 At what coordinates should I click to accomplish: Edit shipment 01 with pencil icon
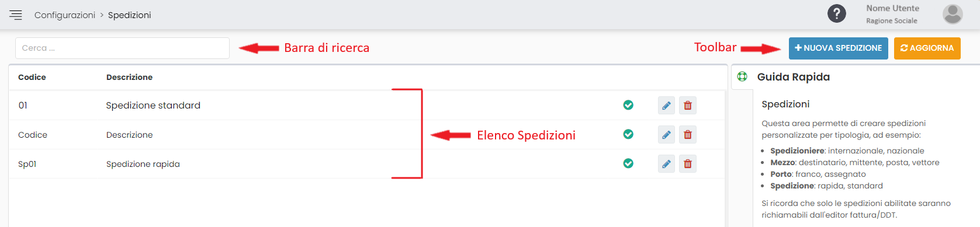point(666,106)
